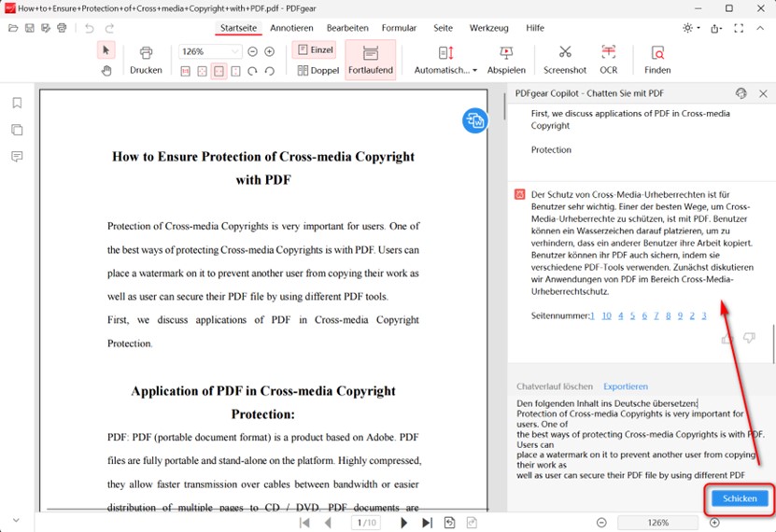Image resolution: width=776 pixels, height=532 pixels.
Task: Expand the sidebar bottom chevron
Action: [16, 520]
